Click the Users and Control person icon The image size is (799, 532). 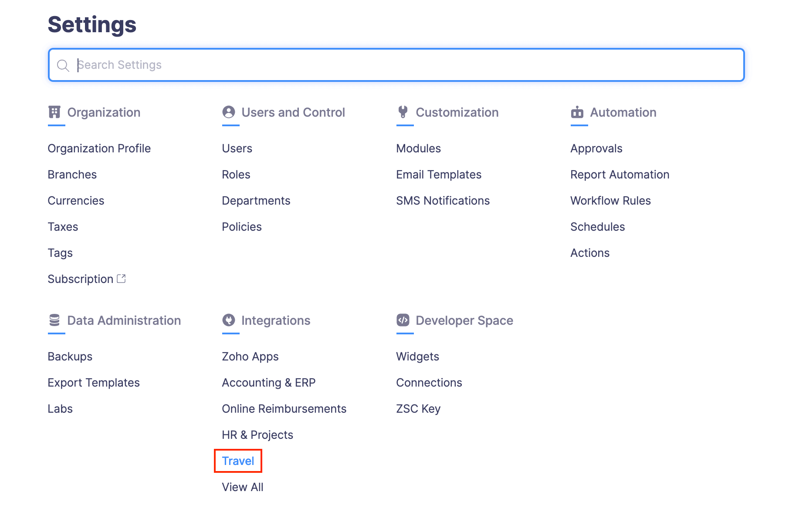(229, 112)
